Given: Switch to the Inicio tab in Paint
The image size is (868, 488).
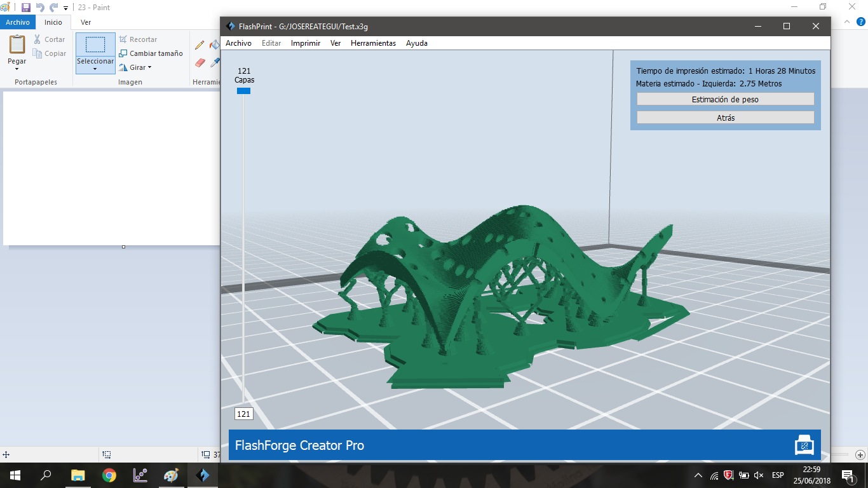Looking at the screenshot, I should click(53, 22).
